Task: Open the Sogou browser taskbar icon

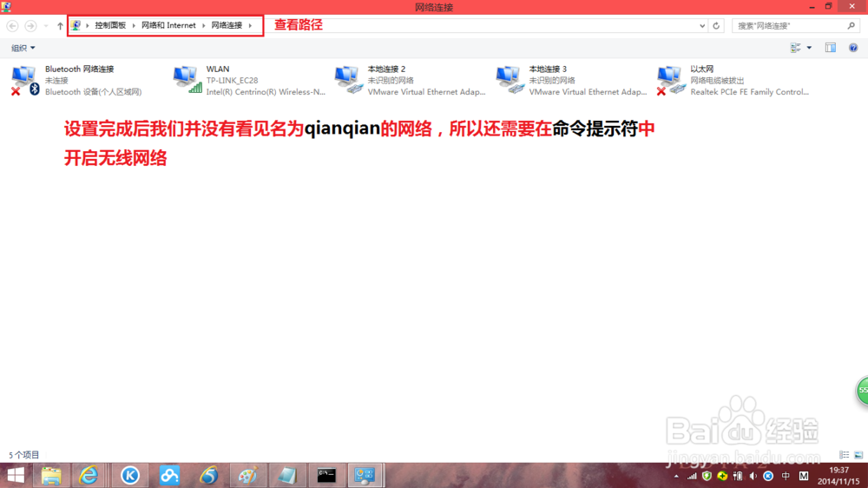Action: tap(208, 475)
